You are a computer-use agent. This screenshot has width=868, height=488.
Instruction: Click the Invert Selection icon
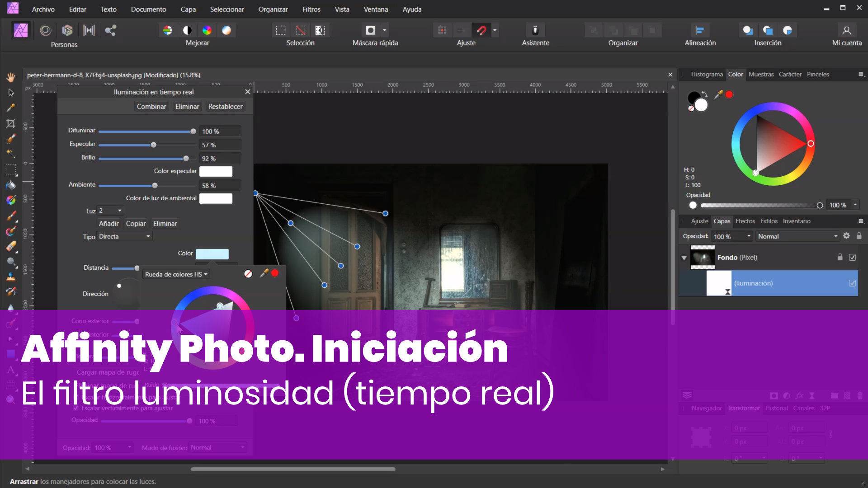pos(320,30)
